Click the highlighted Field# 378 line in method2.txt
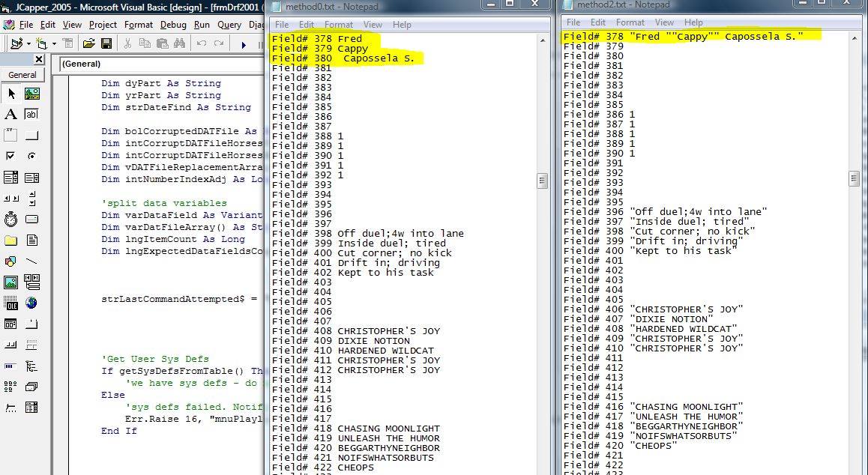This screenshot has height=475, width=868. (x=684, y=37)
